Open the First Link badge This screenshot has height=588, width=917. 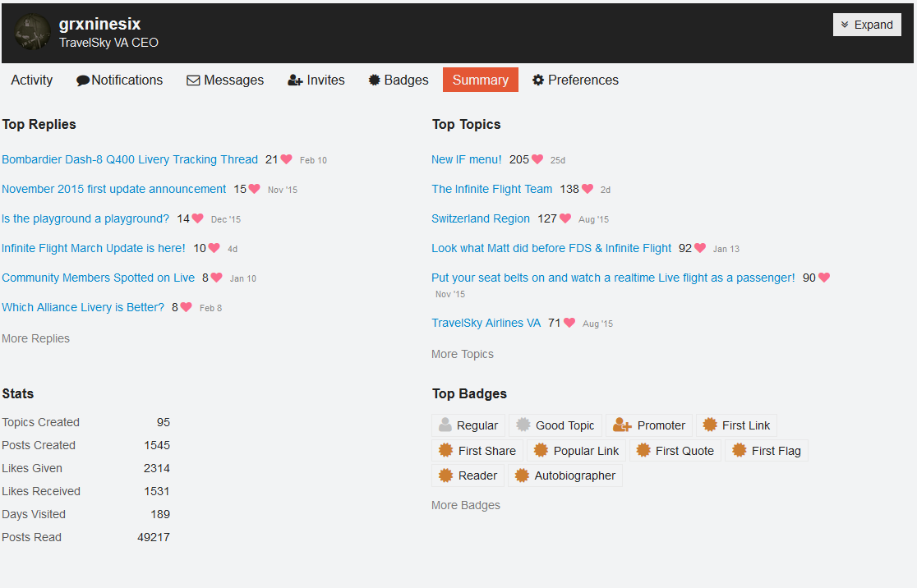737,425
